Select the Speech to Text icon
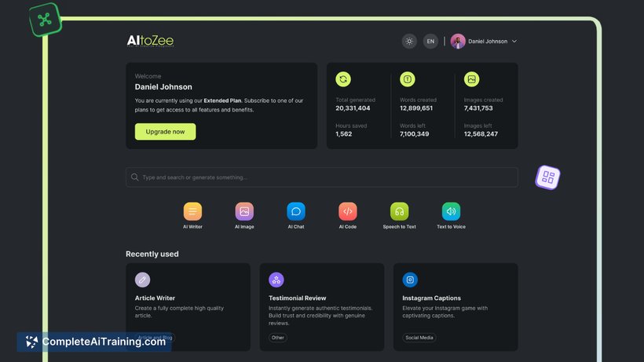 pos(399,211)
